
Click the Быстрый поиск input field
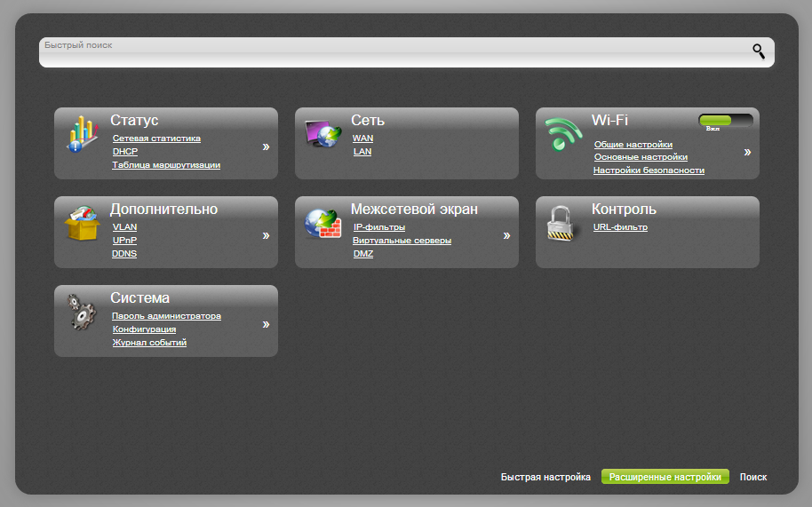pos(391,52)
